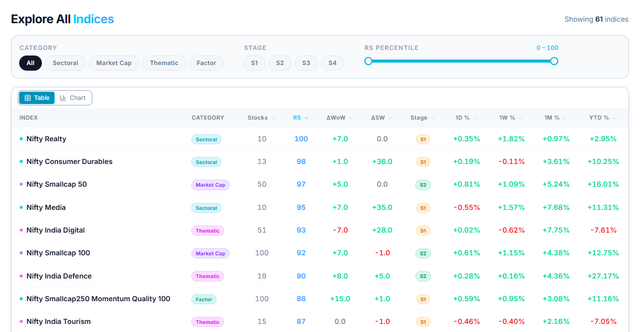Select the All category filter
This screenshot has width=644, height=332.
click(x=30, y=63)
